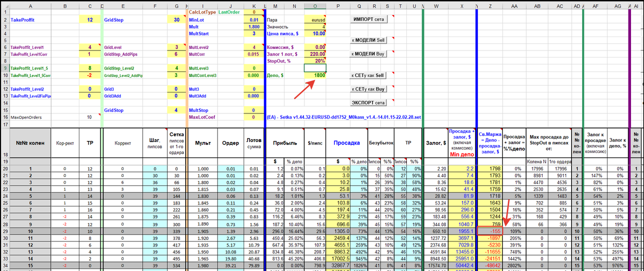Select column header AC
The height and width of the screenshot is (271, 644).
[x=560, y=6]
